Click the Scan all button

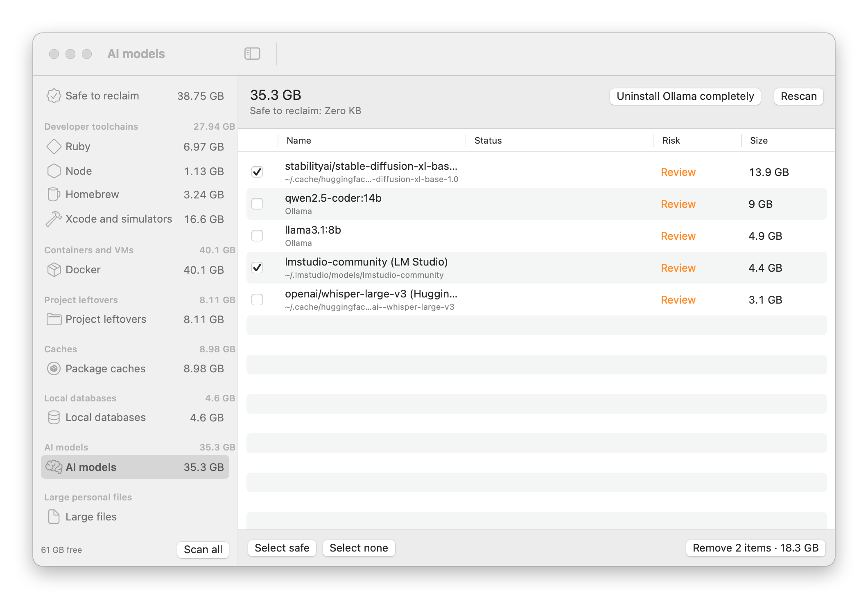(x=203, y=549)
